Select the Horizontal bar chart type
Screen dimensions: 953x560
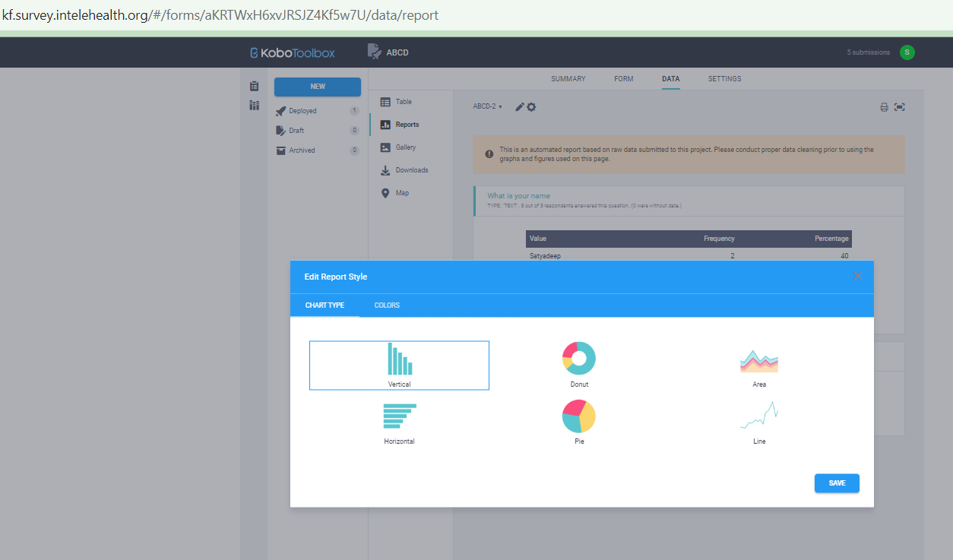[x=399, y=422]
